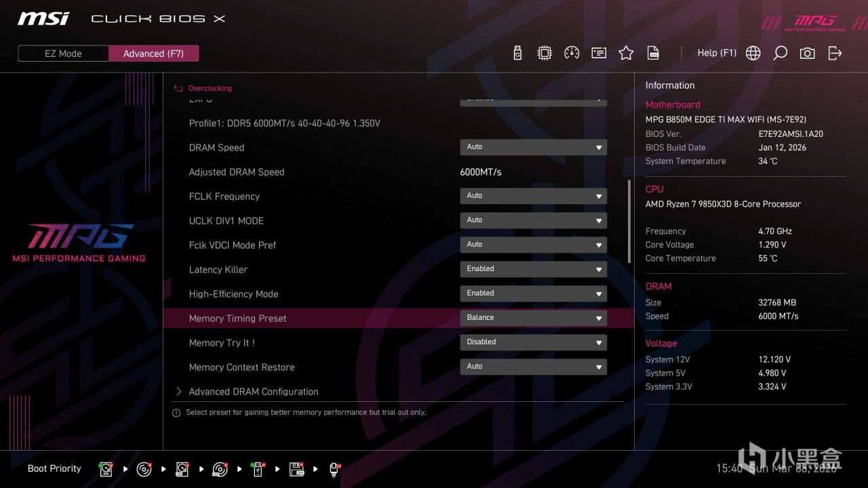The image size is (868, 488).
Task: Click the 4.70 GHz frequency value
Action: (775, 231)
